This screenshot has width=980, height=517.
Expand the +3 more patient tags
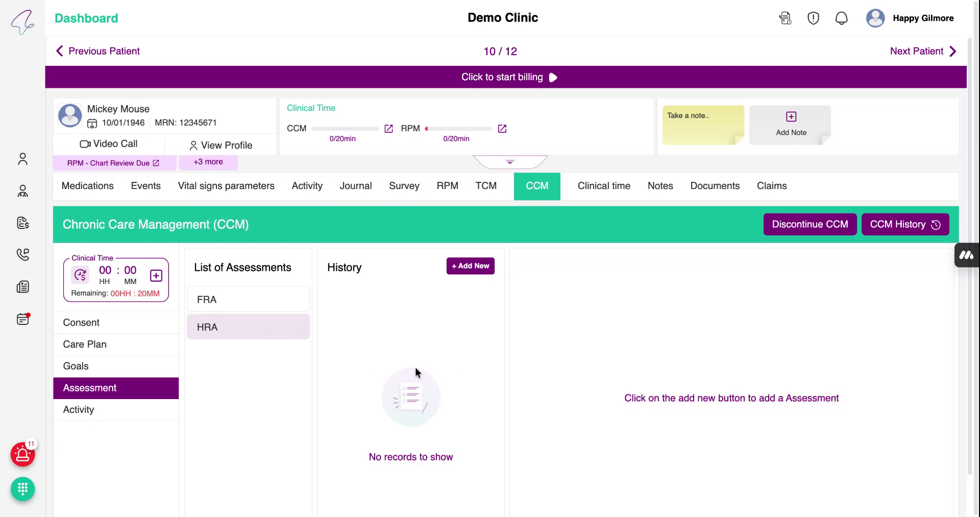point(208,162)
